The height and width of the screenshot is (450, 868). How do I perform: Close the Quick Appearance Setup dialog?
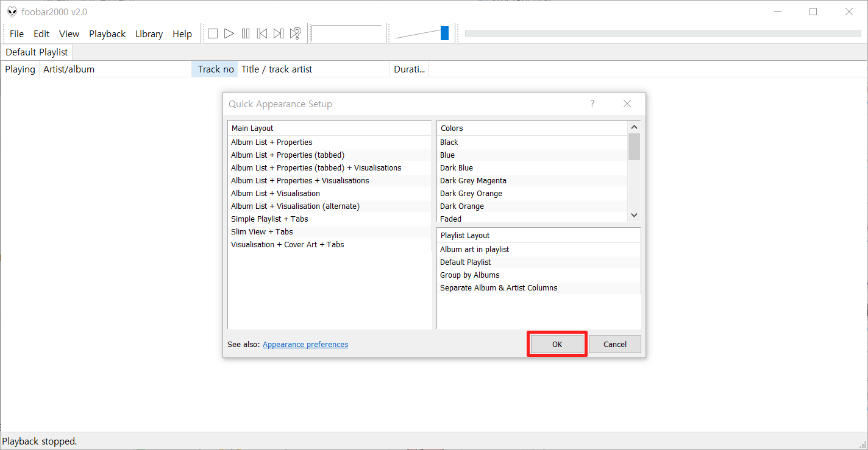pyautogui.click(x=627, y=104)
